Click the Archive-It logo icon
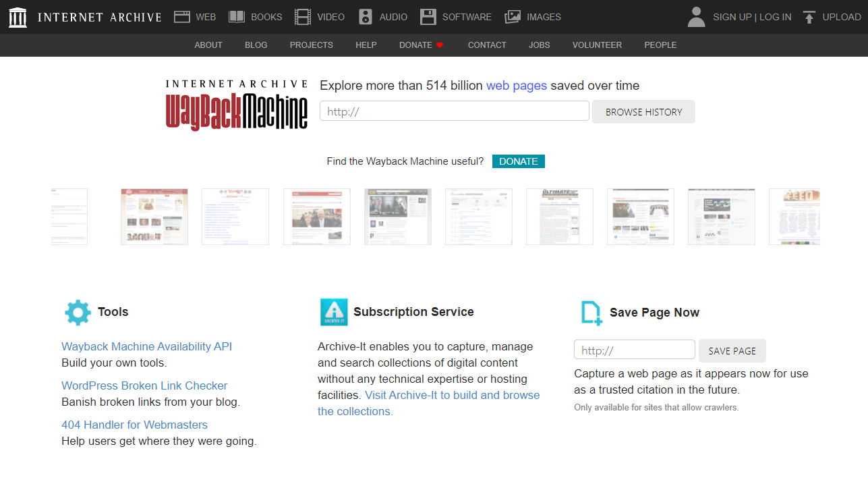 334,312
